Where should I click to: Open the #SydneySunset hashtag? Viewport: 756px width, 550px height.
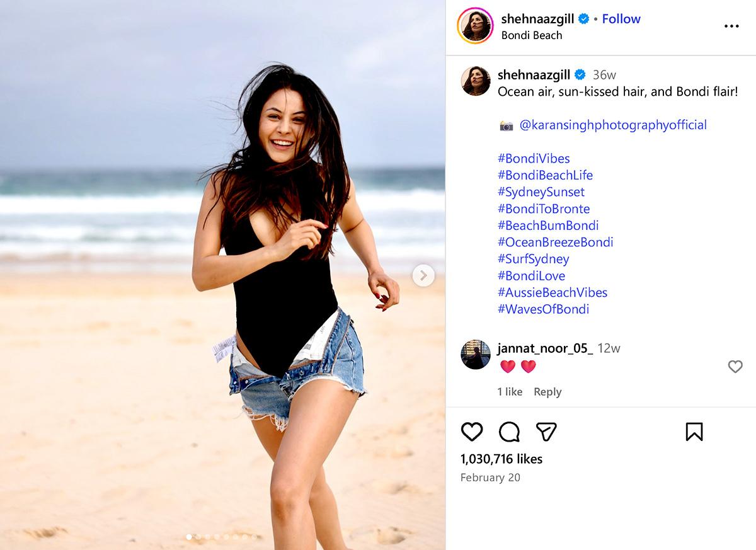point(541,192)
